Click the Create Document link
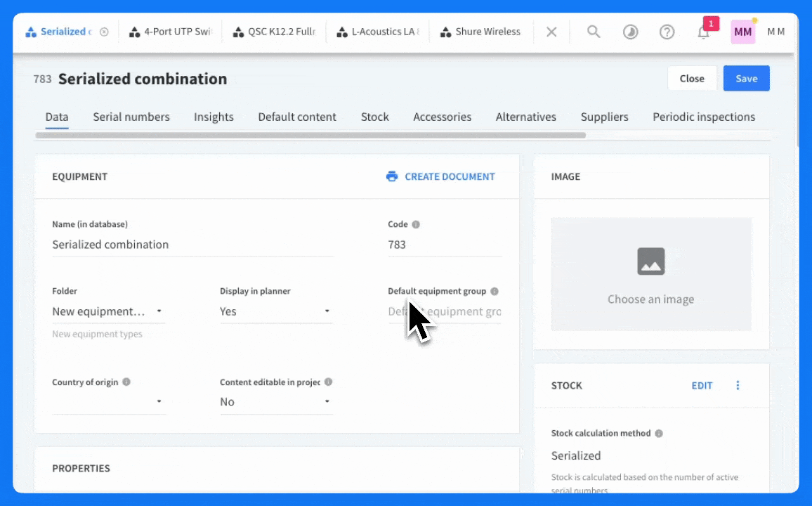The height and width of the screenshot is (506, 812). click(x=440, y=176)
